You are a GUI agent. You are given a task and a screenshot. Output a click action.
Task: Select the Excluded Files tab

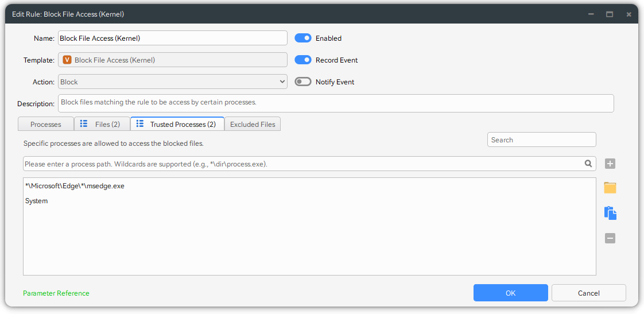click(253, 124)
